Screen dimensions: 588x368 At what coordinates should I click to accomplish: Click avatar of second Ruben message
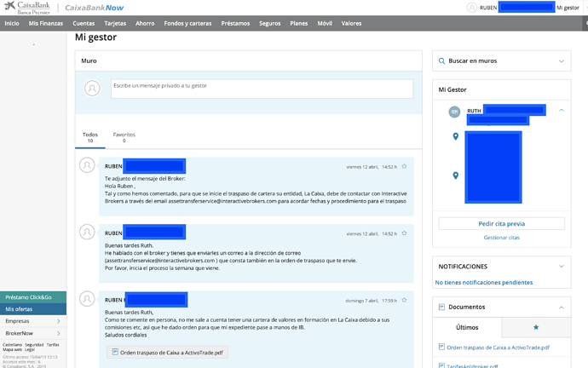[87, 232]
